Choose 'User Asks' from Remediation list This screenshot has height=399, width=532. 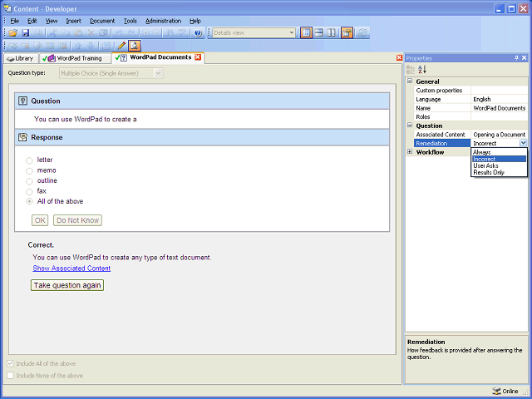point(499,165)
